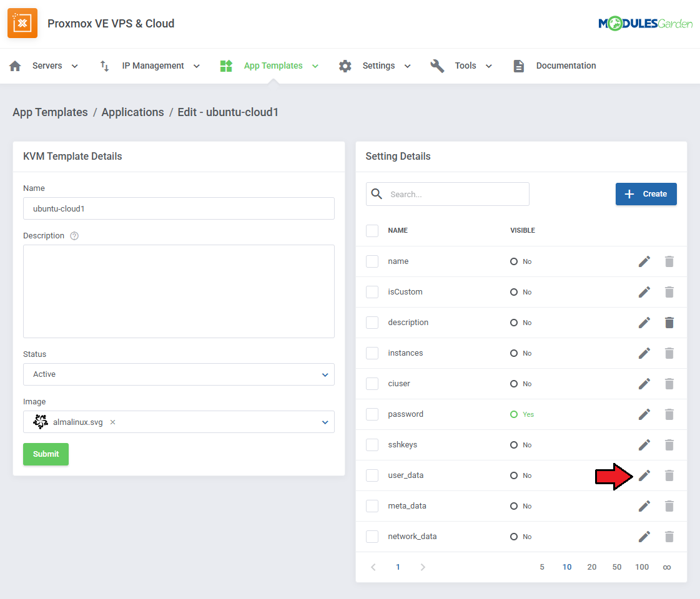The height and width of the screenshot is (599, 700).
Task: Expand the Settings menu chevron
Action: [x=408, y=66]
